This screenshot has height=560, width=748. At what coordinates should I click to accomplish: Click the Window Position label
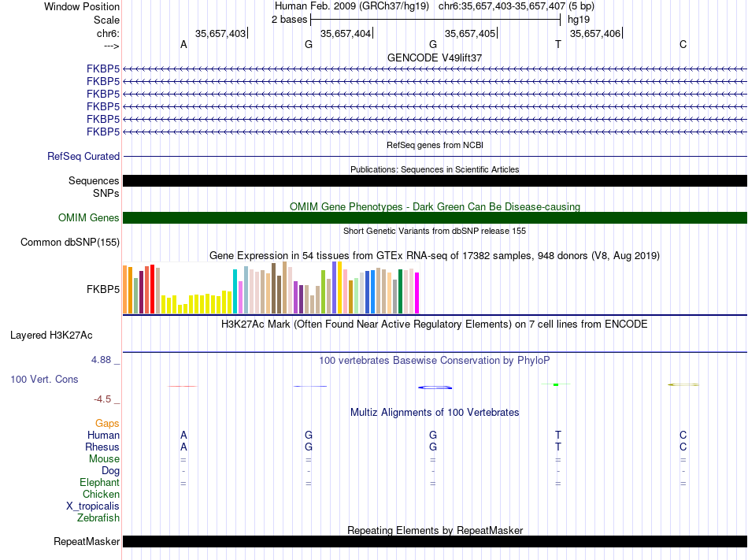82,6
